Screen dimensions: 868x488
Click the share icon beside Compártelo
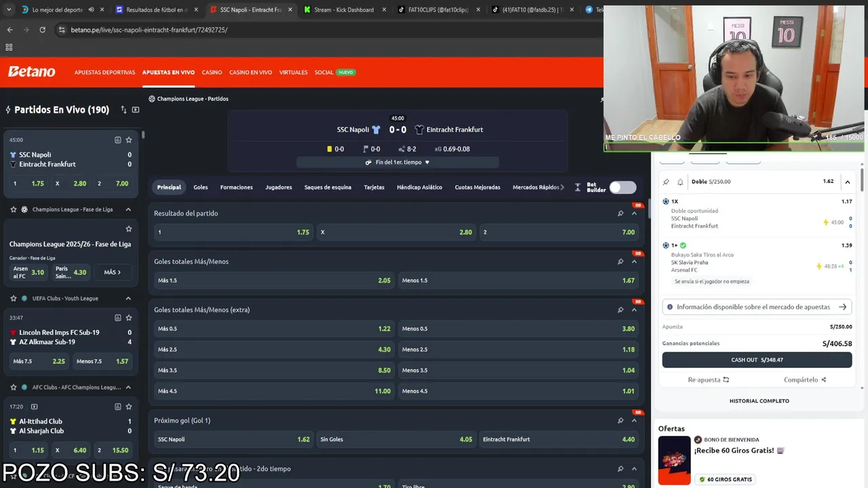[x=824, y=380]
